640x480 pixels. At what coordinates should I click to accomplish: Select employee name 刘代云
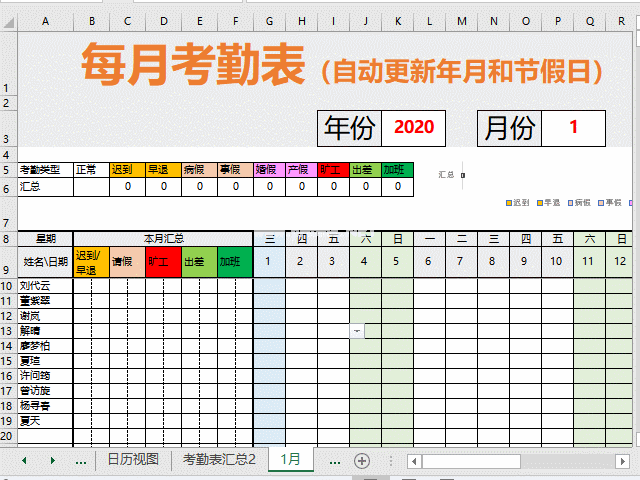45,286
